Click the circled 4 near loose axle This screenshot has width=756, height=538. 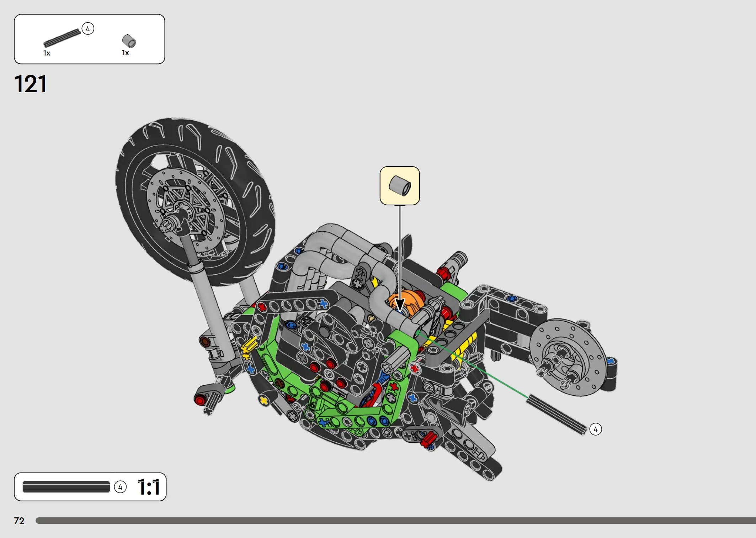(x=596, y=429)
